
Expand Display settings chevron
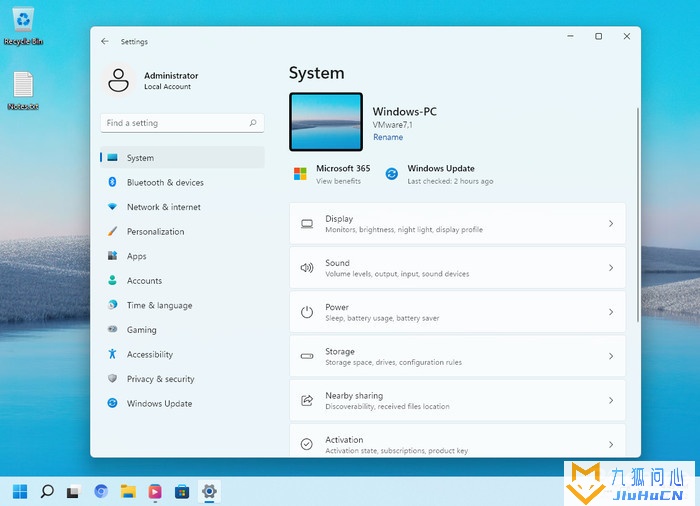click(x=611, y=224)
